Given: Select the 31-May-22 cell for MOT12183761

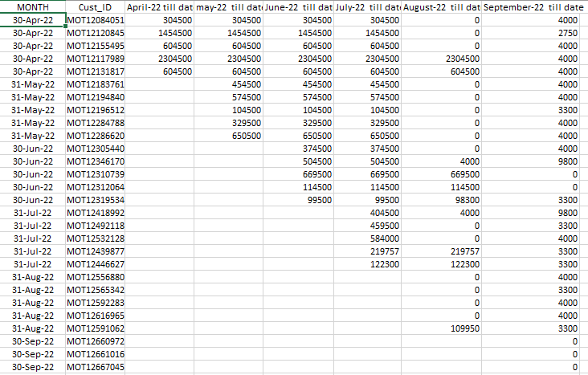Looking at the screenshot, I should click(x=33, y=84).
